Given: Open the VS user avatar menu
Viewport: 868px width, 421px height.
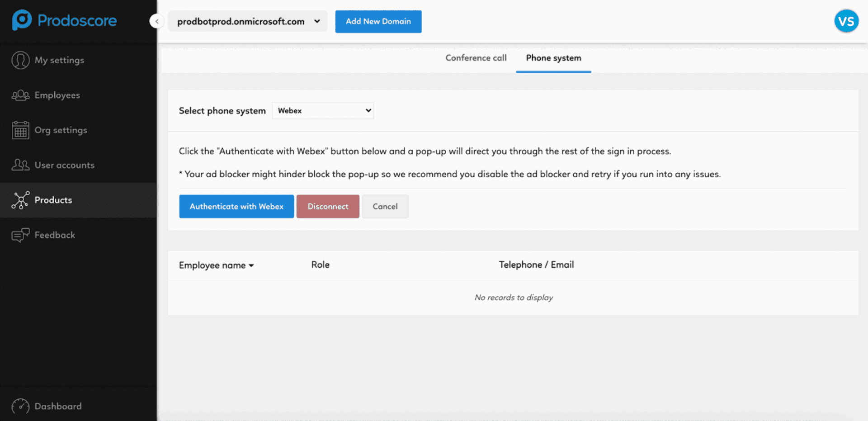Looking at the screenshot, I should tap(846, 21).
